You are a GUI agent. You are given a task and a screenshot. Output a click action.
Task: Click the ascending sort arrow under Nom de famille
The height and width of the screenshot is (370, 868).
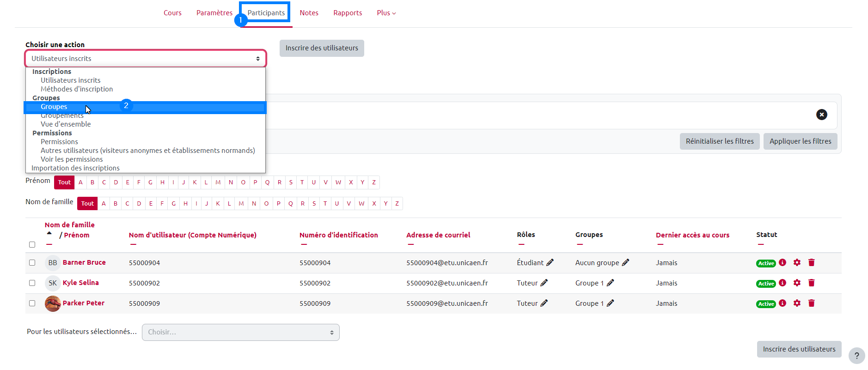click(x=49, y=233)
